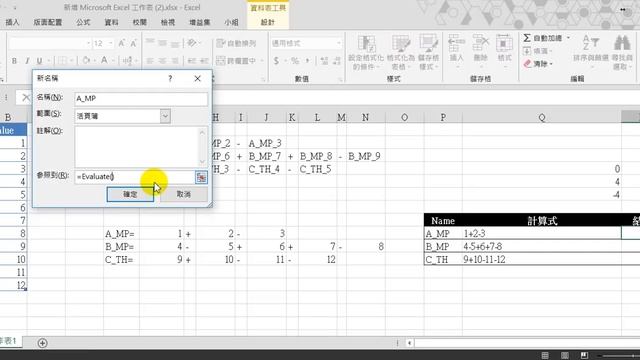Open the View ribbon tab
This screenshot has width=640, height=360.
pos(168,22)
